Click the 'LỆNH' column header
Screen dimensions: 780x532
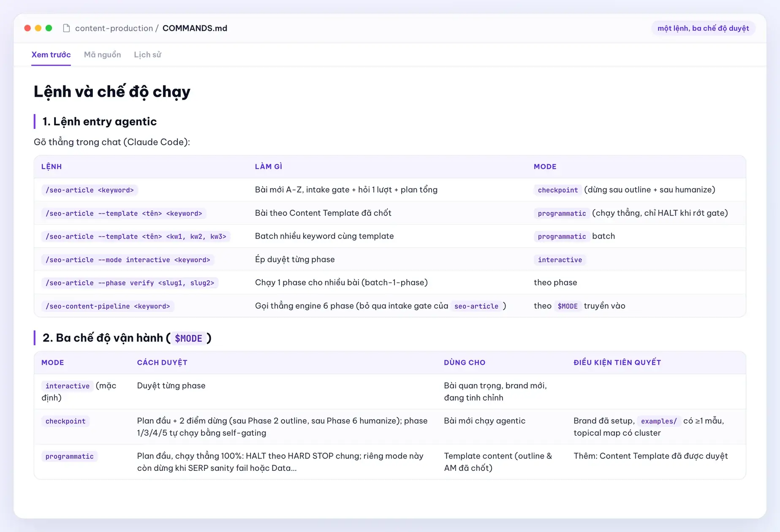coord(52,167)
